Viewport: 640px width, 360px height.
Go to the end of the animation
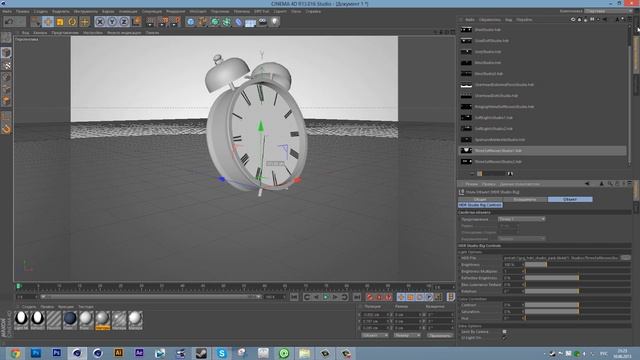[357, 297]
